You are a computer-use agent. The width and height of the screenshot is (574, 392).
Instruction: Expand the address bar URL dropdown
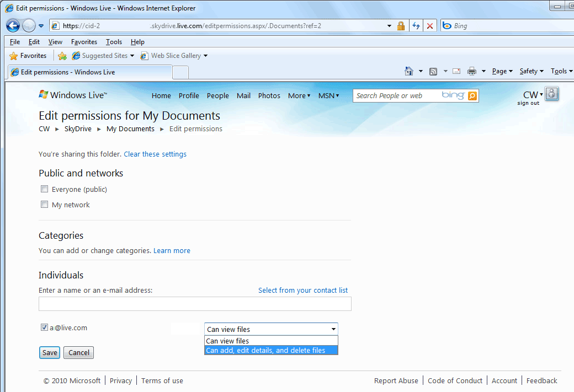389,26
